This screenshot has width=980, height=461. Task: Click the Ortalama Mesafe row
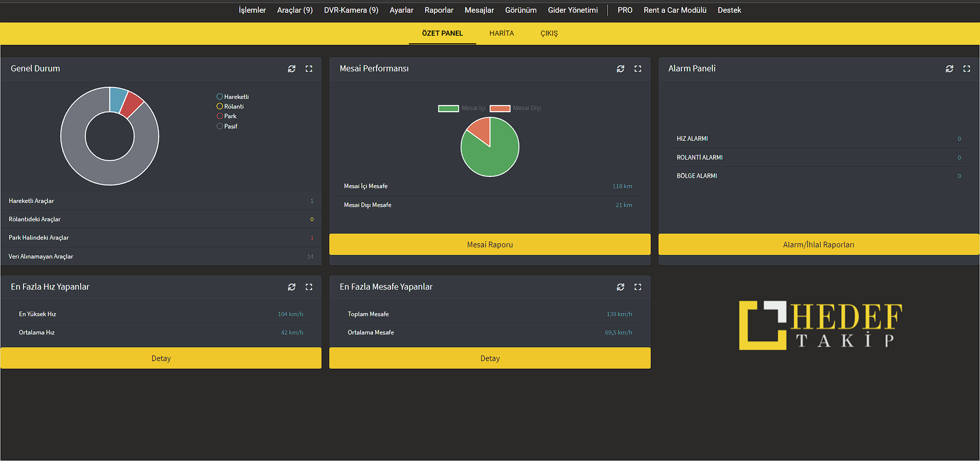click(490, 332)
